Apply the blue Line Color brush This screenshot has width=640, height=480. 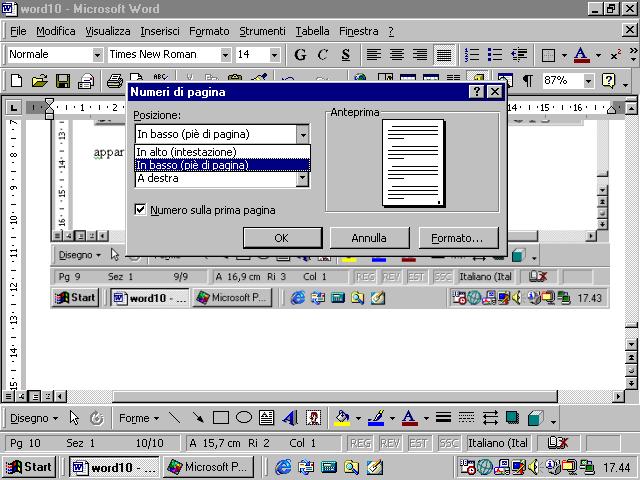tap(376, 418)
